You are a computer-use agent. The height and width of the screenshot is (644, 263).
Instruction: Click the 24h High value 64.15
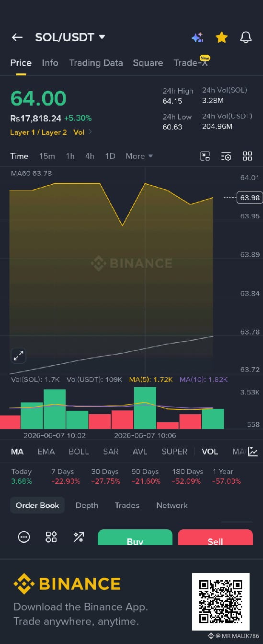[x=172, y=101]
